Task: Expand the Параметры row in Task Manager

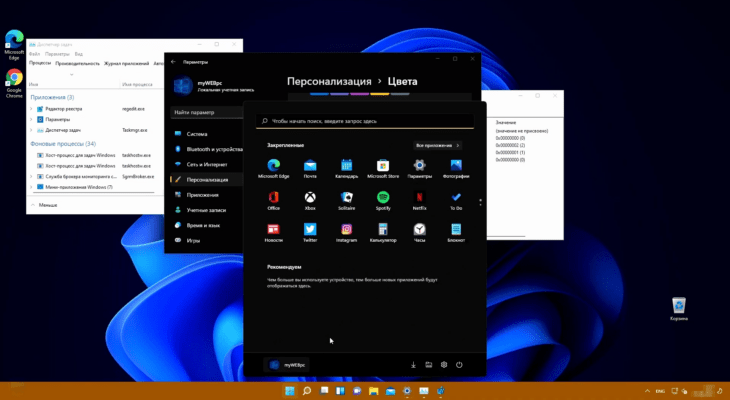Action: pyautogui.click(x=31, y=119)
